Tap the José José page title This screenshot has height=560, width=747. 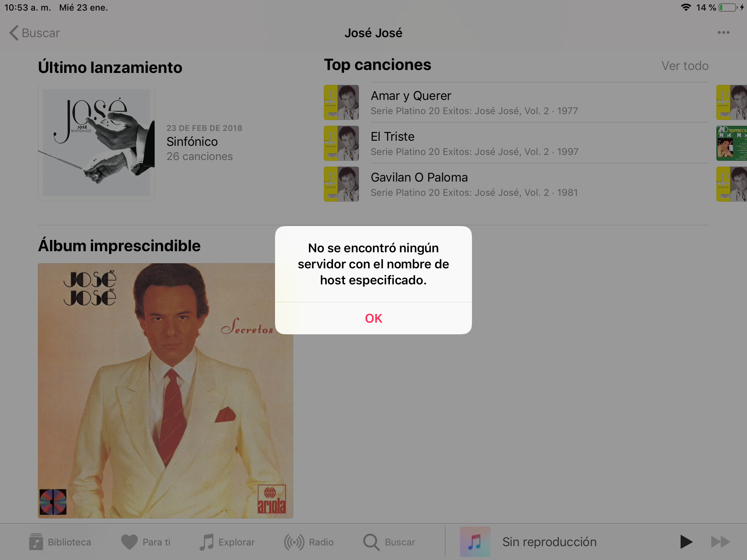pyautogui.click(x=373, y=33)
